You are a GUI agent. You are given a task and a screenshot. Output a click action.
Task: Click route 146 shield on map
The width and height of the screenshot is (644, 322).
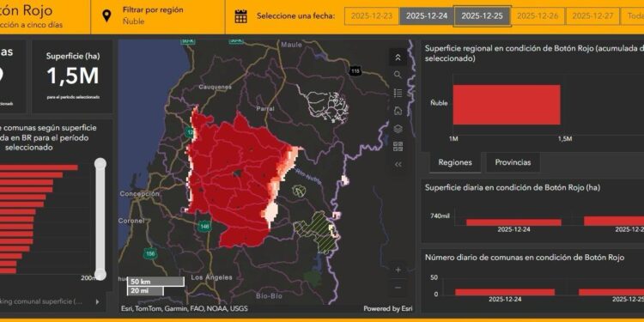(x=204, y=226)
